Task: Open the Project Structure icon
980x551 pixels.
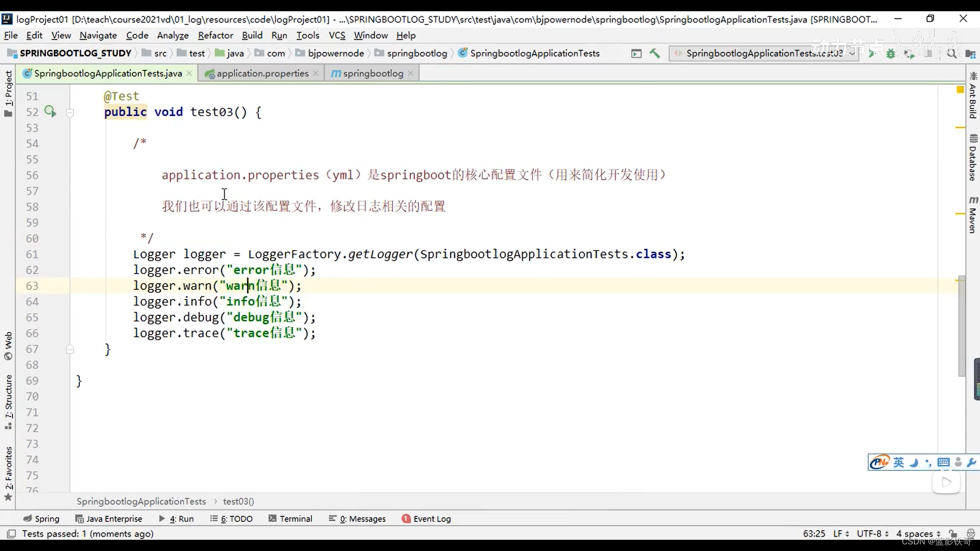Action: [970, 54]
